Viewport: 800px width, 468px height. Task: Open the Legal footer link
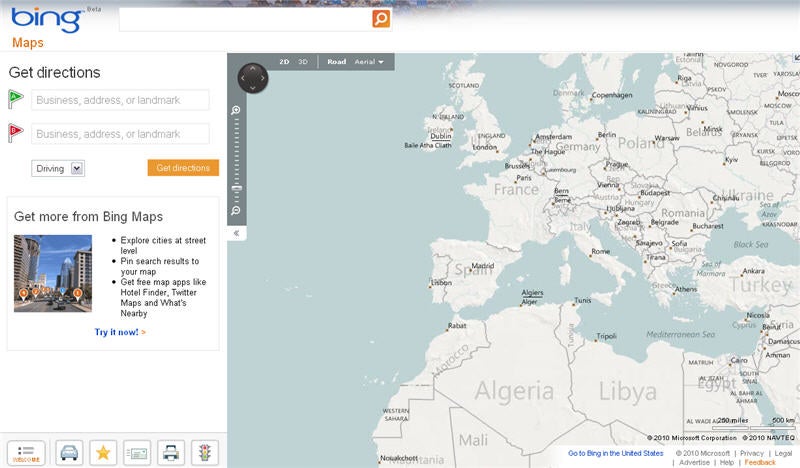pyautogui.click(x=783, y=453)
